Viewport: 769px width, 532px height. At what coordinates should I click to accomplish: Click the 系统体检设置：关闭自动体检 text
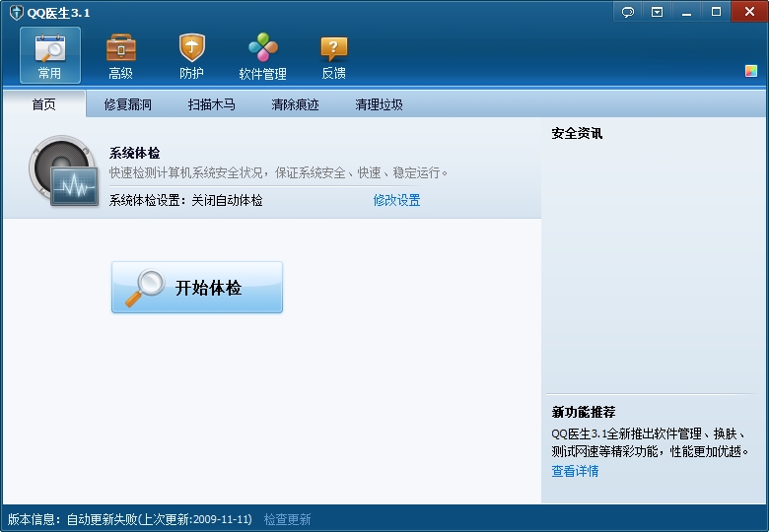coord(186,200)
